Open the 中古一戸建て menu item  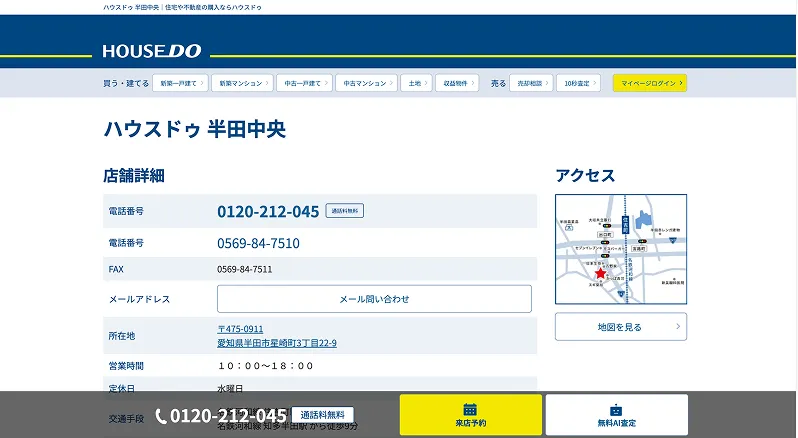304,83
